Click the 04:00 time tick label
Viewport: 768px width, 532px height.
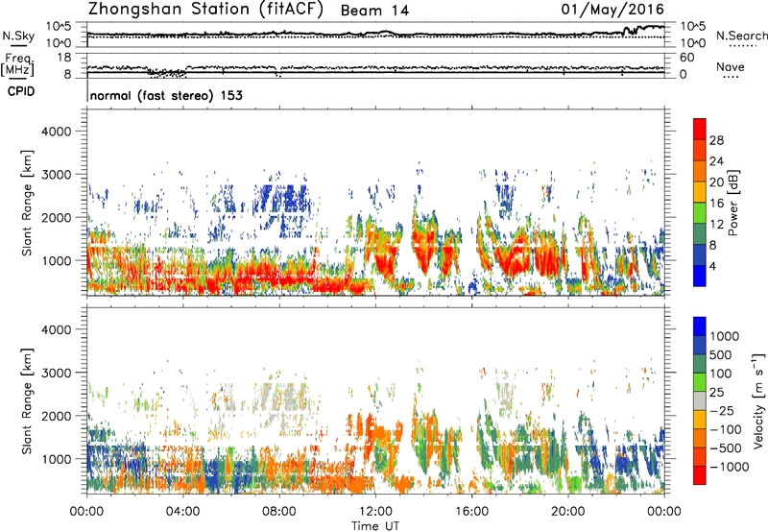pyautogui.click(x=182, y=512)
